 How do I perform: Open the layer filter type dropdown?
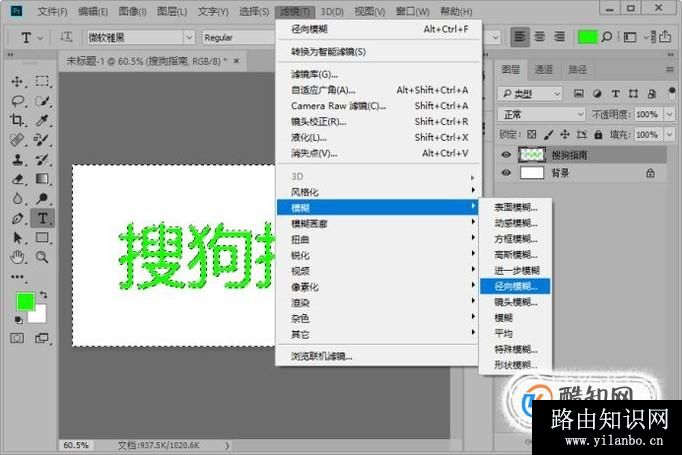530,94
